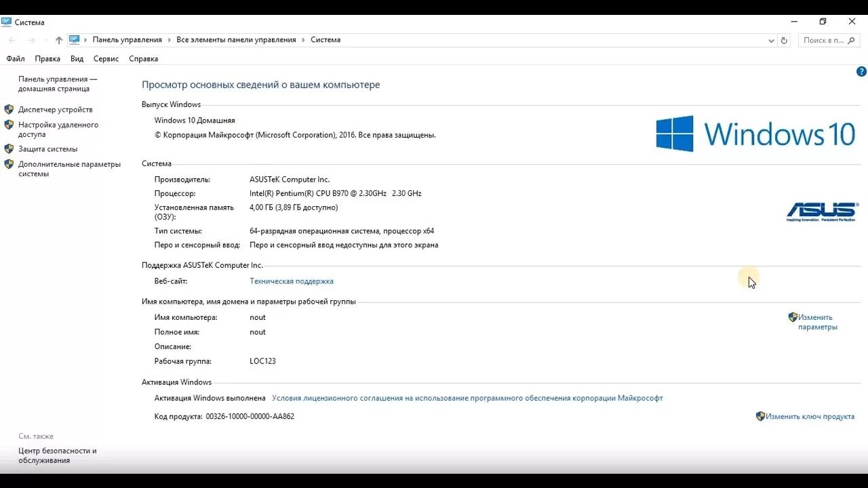The image size is (868, 488).
Task: Click the text Windows 10 Домашняя
Action: pyautogui.click(x=195, y=121)
